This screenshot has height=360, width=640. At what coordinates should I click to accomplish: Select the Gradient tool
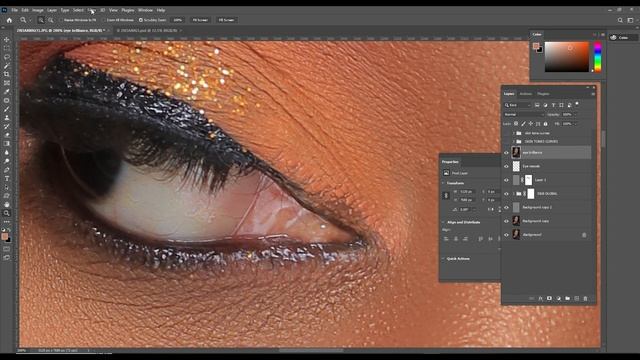click(x=7, y=144)
